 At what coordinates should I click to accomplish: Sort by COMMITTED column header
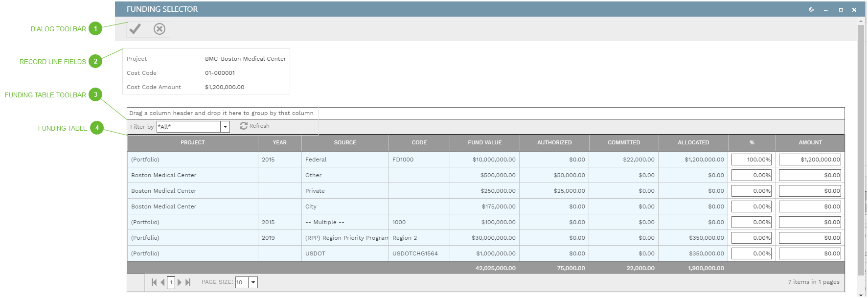pos(624,143)
